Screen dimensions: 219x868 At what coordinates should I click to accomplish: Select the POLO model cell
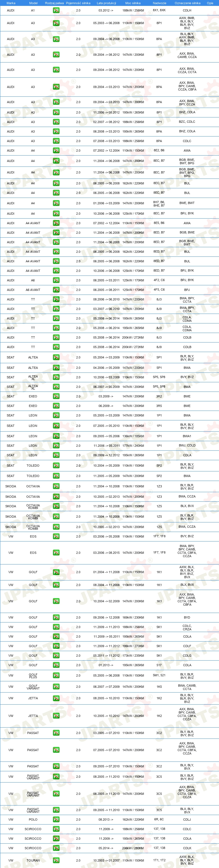[x=33, y=820]
